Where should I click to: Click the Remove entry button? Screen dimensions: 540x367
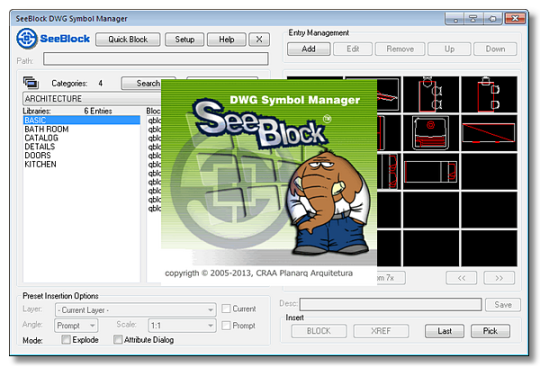coord(400,49)
